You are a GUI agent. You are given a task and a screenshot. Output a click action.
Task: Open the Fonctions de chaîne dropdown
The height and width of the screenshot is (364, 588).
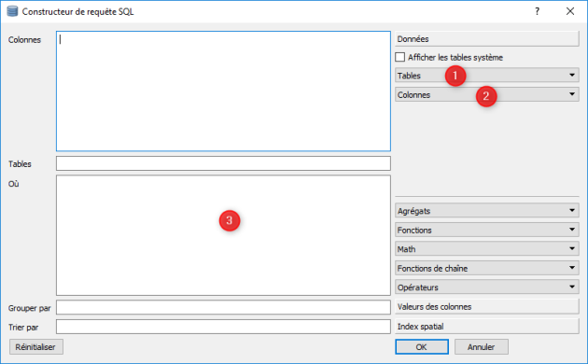(487, 268)
